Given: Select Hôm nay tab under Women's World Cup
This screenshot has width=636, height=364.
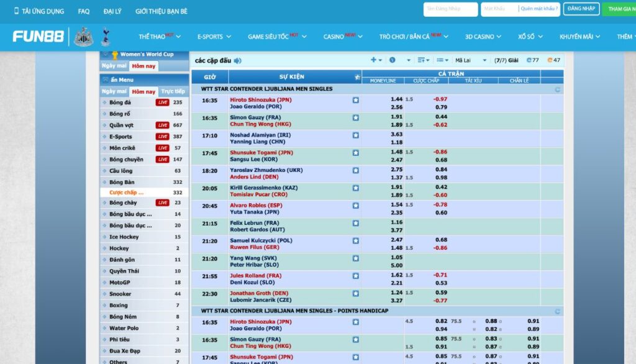Looking at the screenshot, I should (143, 66).
